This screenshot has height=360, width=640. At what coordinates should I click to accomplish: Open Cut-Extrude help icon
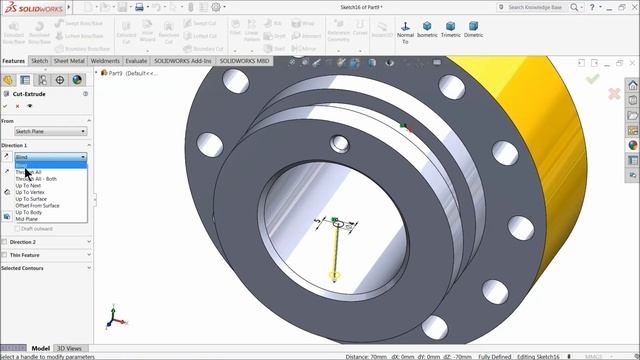[85, 94]
